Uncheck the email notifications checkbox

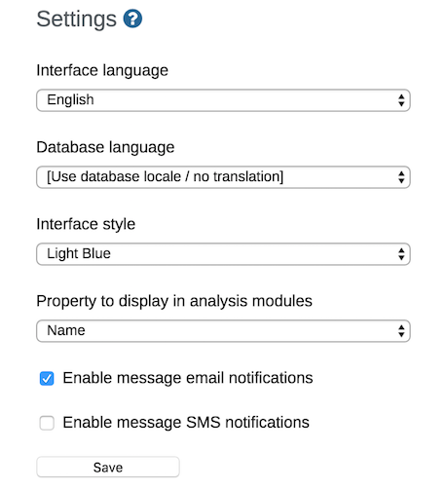pos(47,378)
